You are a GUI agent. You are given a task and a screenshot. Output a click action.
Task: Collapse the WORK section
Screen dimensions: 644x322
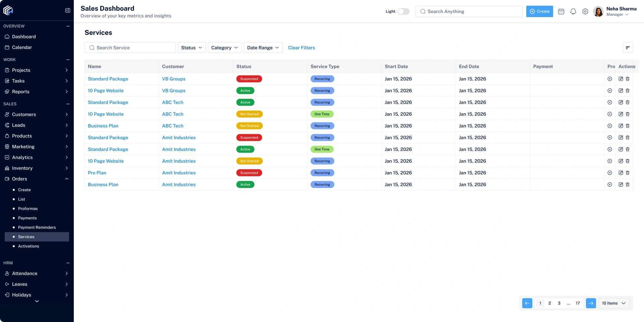coord(68,60)
